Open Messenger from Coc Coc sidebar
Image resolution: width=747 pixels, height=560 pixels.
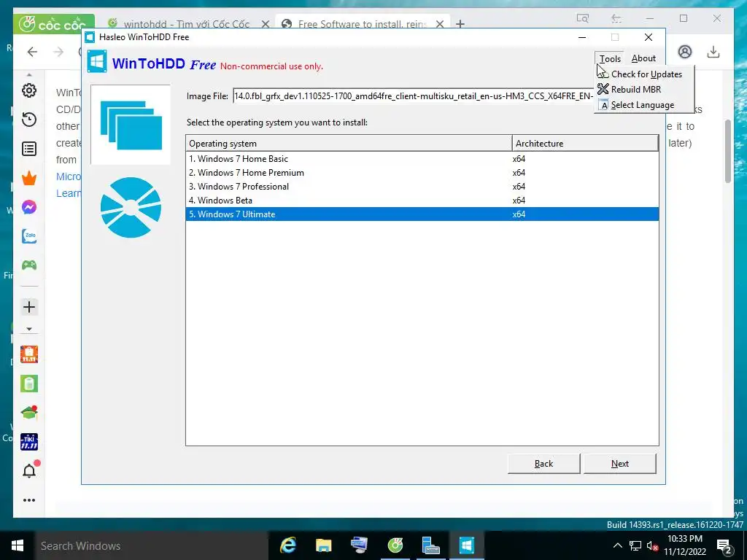click(29, 207)
